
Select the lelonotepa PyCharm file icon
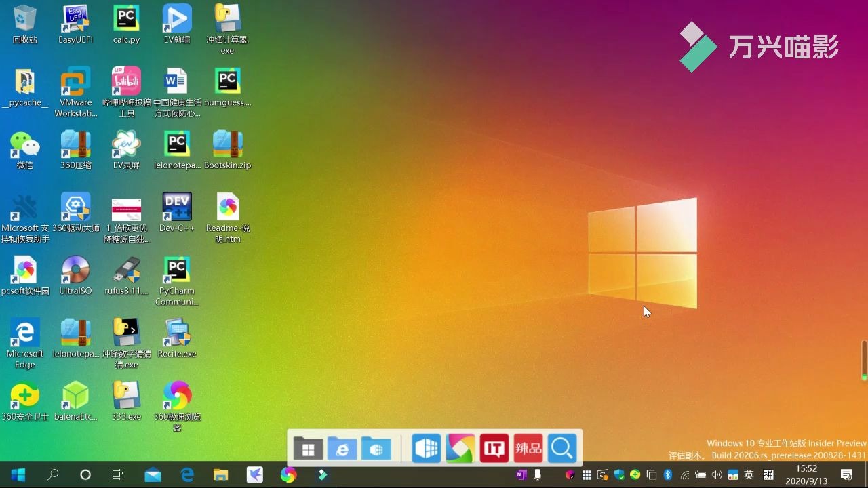177,150
